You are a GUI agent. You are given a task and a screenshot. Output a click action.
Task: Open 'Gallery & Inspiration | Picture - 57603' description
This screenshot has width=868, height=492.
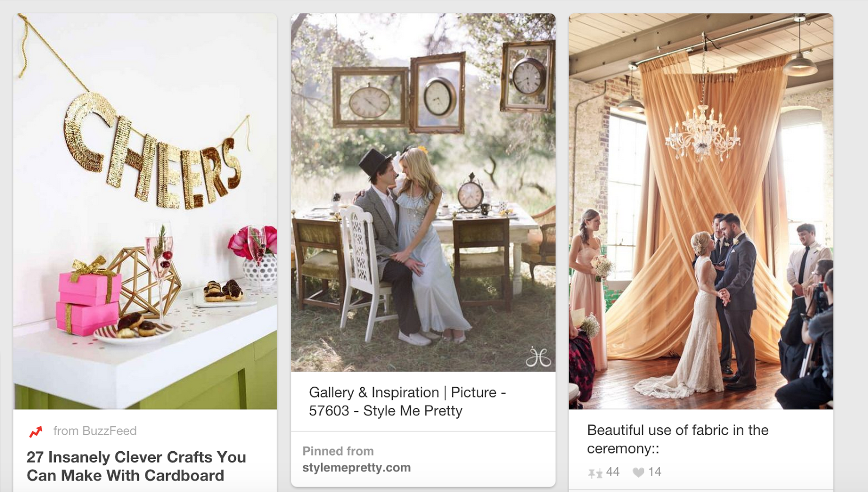pyautogui.click(x=407, y=401)
